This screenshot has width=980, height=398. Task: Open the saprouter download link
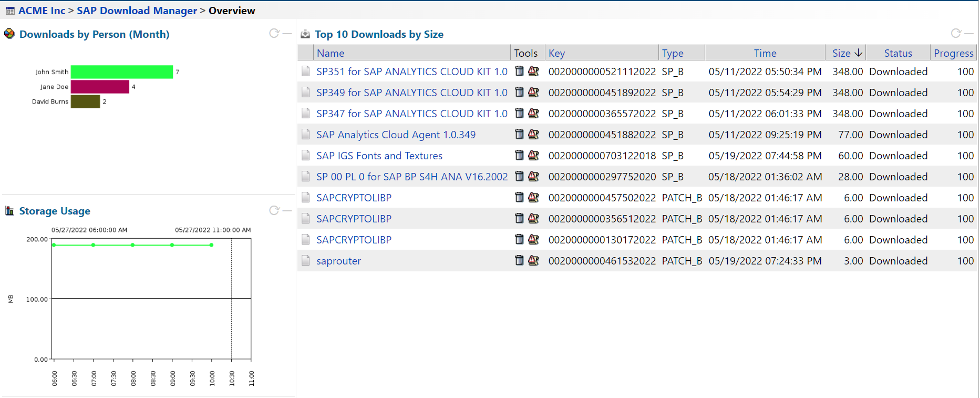tap(338, 261)
